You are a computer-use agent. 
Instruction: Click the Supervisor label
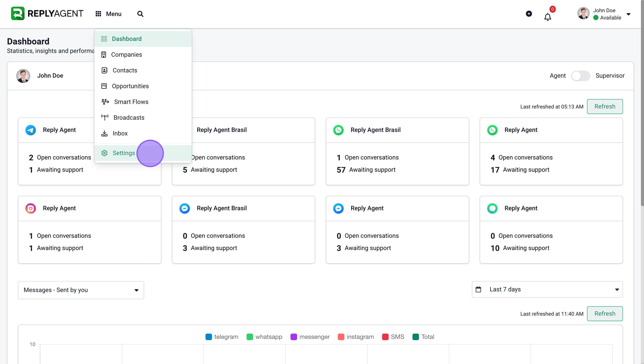point(610,76)
